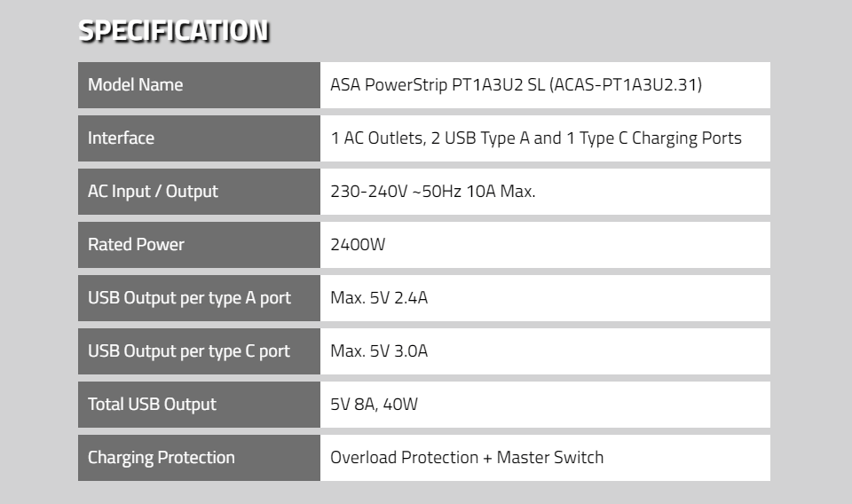Select the AC Input / Output label
This screenshot has height=504, width=852.
tap(153, 191)
